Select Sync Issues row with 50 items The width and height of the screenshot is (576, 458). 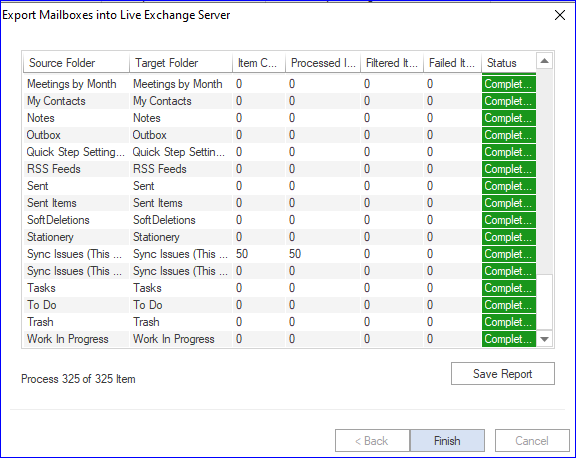click(280, 254)
